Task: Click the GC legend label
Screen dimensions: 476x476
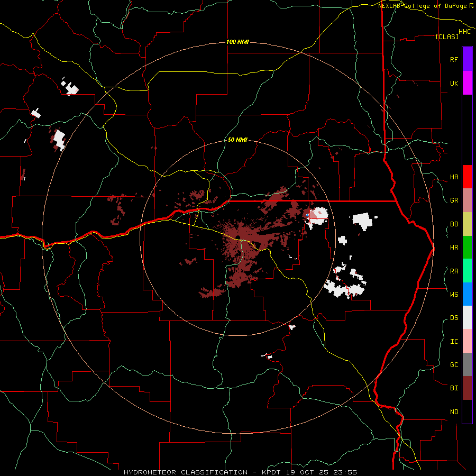Action: coord(454,365)
